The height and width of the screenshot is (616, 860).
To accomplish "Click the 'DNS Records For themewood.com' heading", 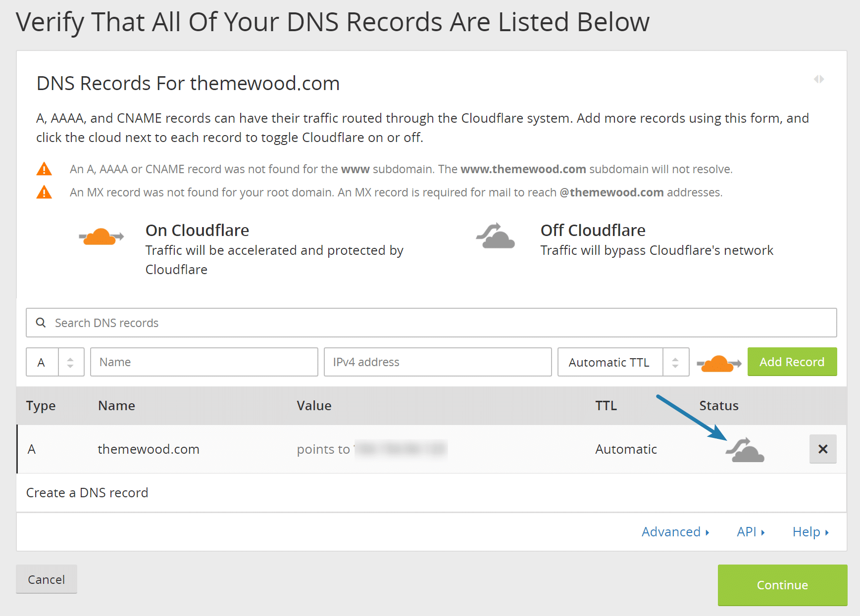I will pyautogui.click(x=188, y=83).
